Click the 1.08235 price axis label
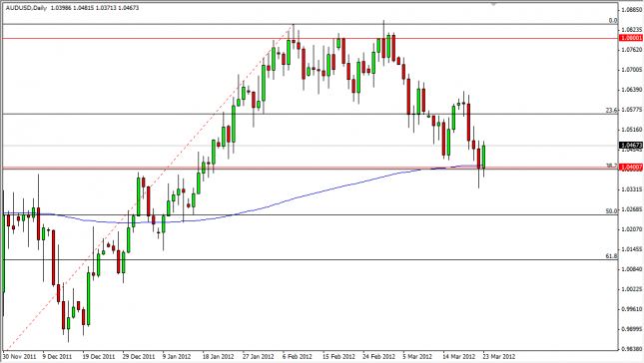 click(x=632, y=30)
